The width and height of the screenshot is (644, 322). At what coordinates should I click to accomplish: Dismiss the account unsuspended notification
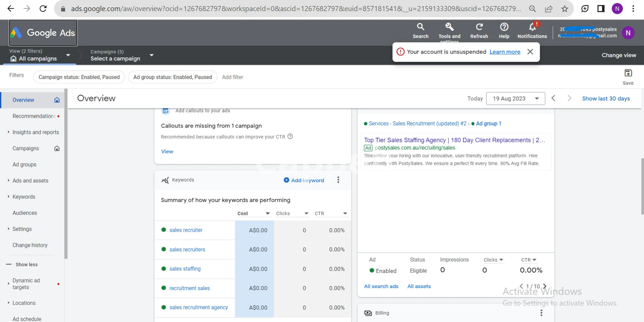[x=530, y=52]
